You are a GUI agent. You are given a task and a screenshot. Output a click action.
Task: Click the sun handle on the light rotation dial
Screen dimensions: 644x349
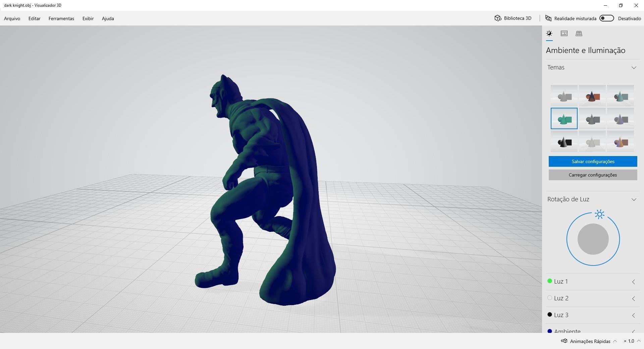[599, 214]
